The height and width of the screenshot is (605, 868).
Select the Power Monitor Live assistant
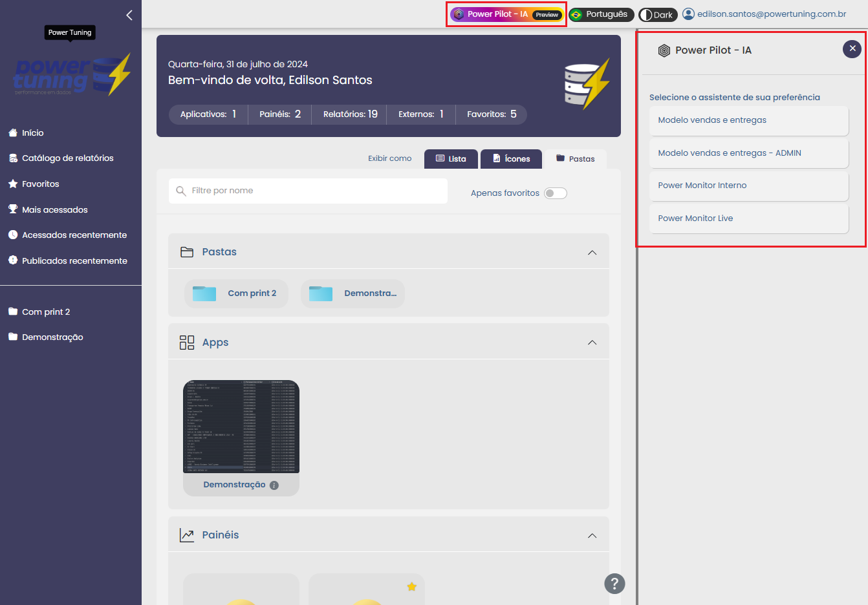tap(748, 218)
